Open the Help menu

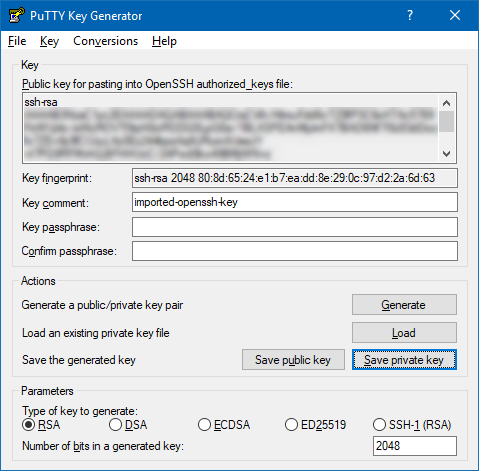point(164,41)
